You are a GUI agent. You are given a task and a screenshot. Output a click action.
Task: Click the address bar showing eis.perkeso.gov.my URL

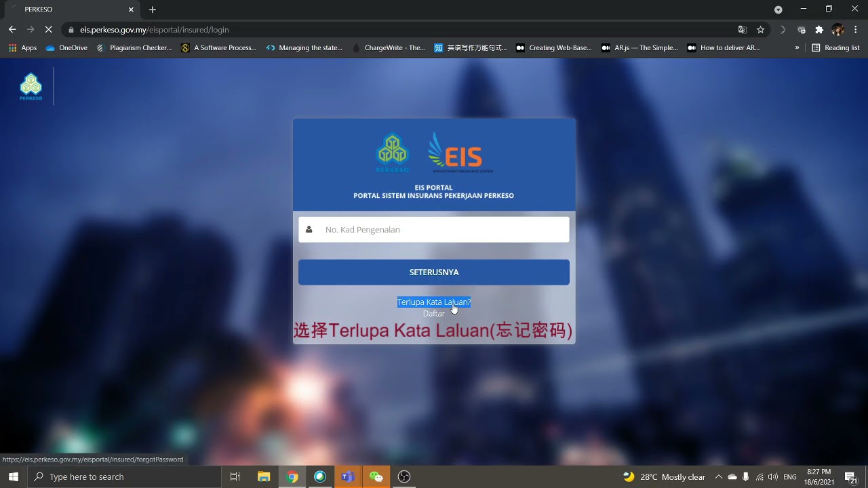[x=400, y=30]
